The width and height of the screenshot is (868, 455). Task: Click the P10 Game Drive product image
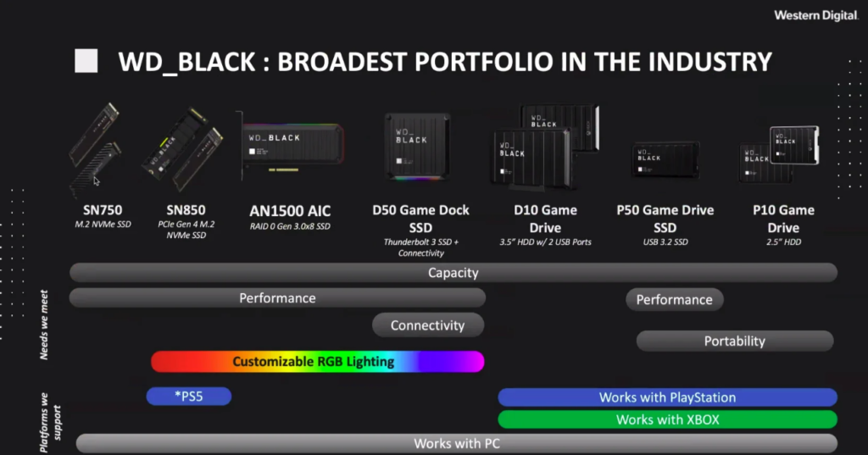pos(779,154)
